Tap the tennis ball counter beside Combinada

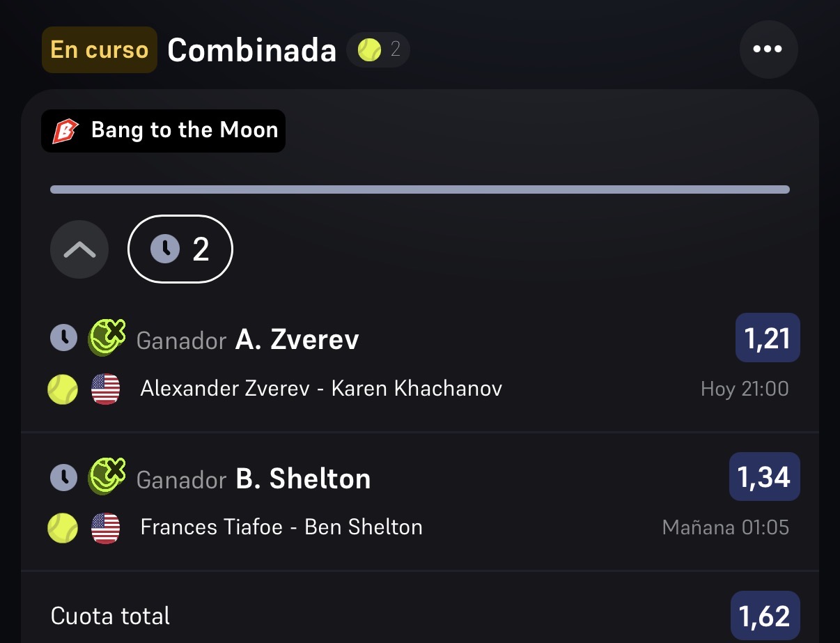tap(378, 49)
